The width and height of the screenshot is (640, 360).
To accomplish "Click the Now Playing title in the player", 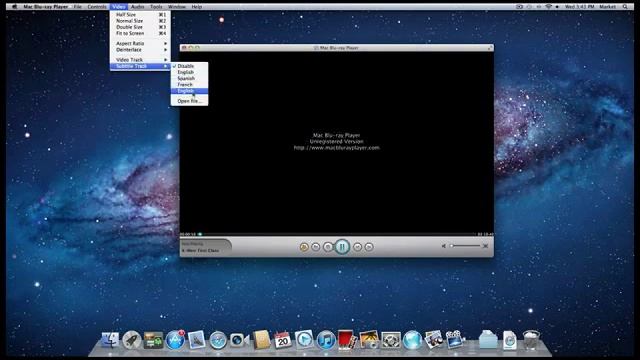I will 200,250.
